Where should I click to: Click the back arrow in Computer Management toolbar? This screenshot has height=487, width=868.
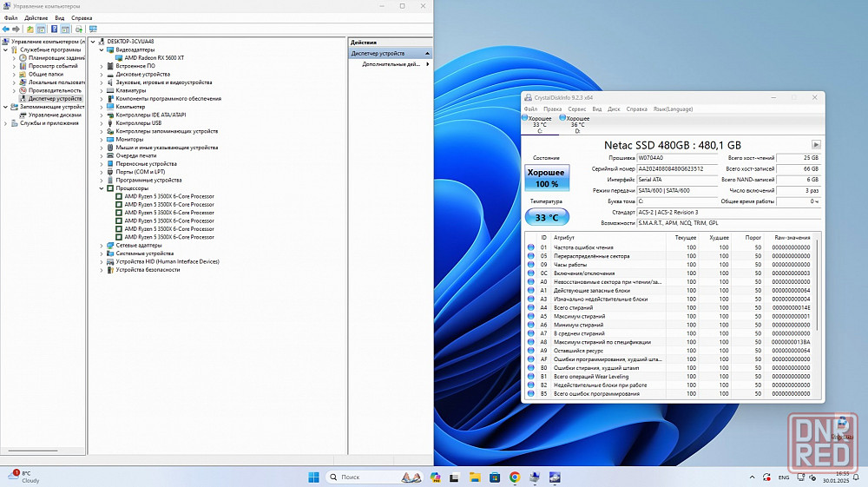[6, 29]
